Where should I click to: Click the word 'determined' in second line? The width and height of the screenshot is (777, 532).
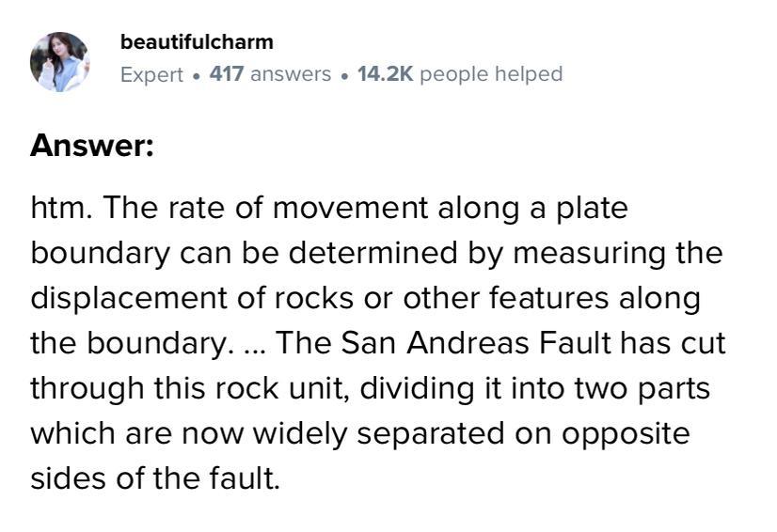coord(373,253)
